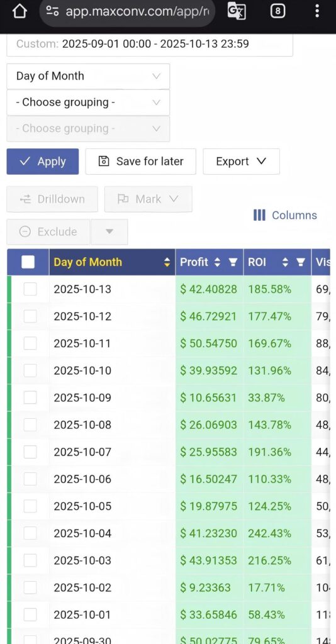The height and width of the screenshot is (644, 336).
Task: Open the second Choose grouping dropdown
Action: 88,103
